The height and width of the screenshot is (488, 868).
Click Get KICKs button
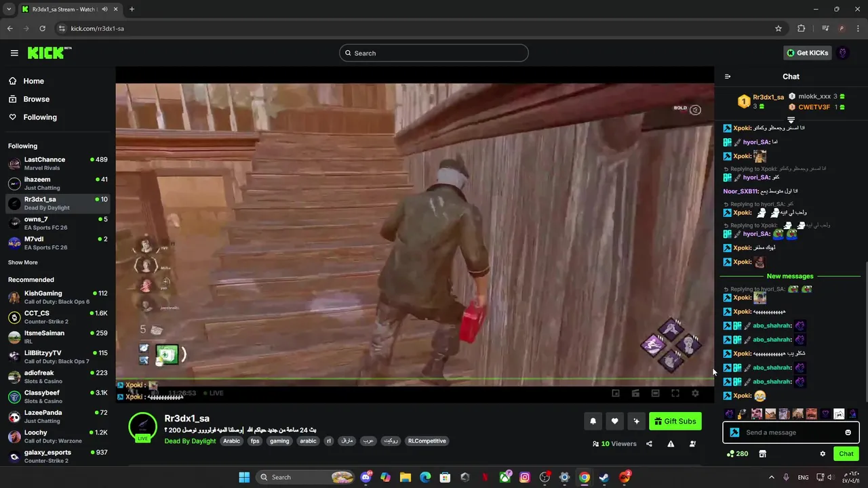pos(807,53)
